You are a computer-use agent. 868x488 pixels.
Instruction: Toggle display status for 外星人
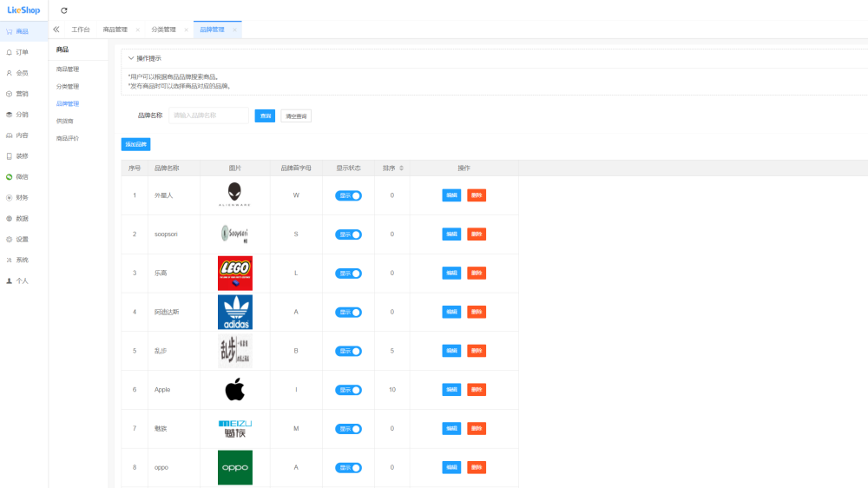(348, 195)
